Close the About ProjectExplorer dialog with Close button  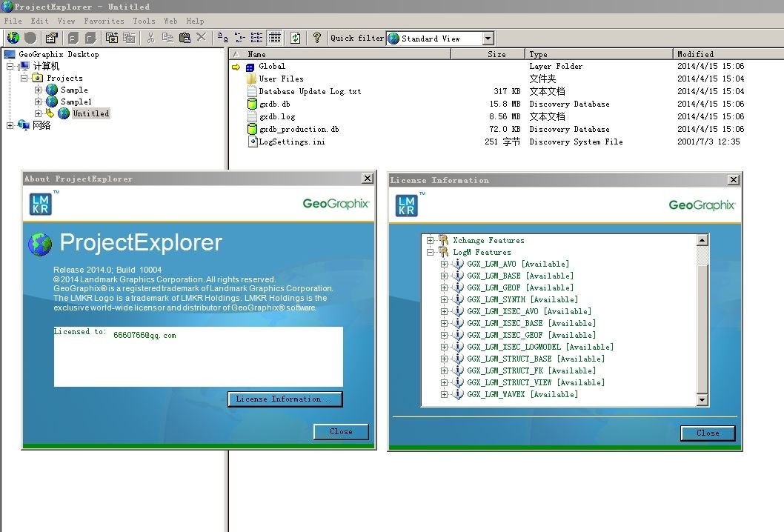(341, 431)
